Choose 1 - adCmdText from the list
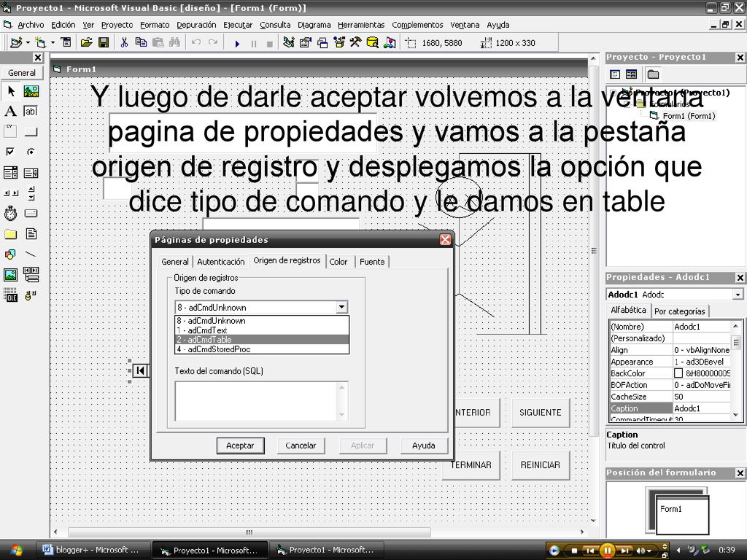This screenshot has height=560, width=747. [262, 330]
